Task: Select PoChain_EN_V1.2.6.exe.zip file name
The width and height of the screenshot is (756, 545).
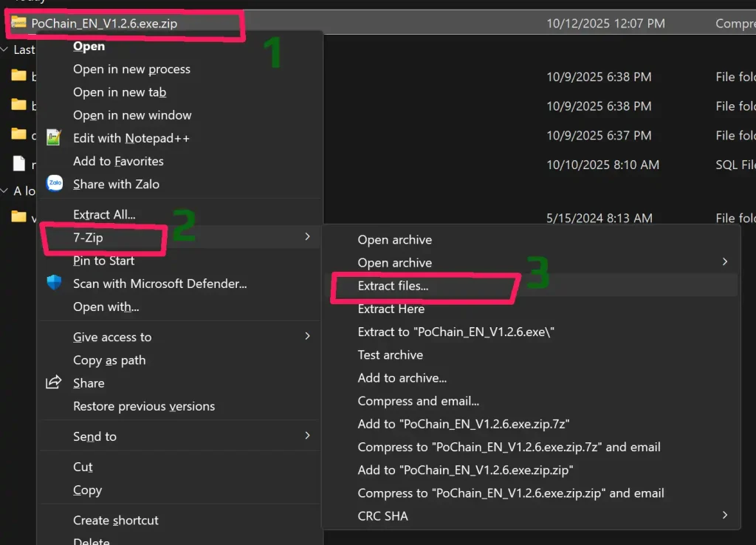Action: [x=104, y=24]
